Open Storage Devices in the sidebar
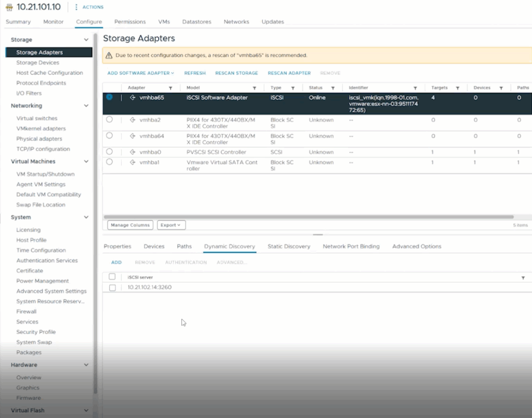532x418 pixels. 37,63
